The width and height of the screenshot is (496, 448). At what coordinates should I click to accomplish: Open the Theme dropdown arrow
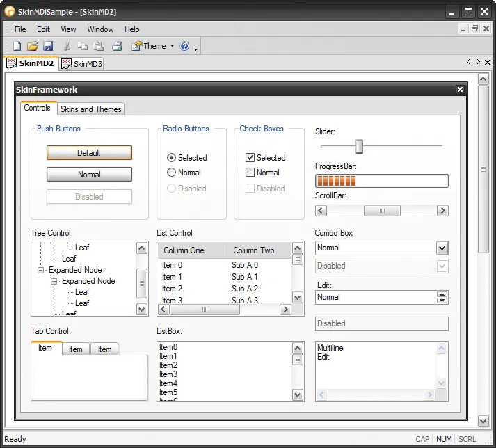tap(172, 46)
